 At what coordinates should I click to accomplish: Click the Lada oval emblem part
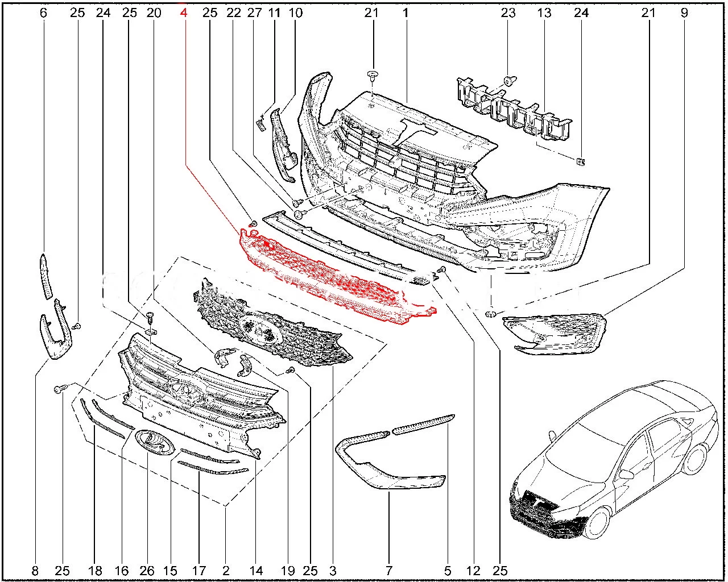pos(151,441)
